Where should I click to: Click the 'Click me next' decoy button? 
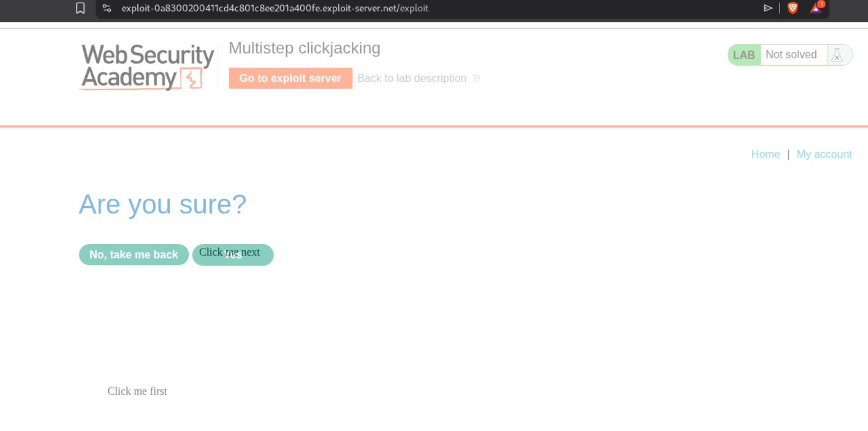(x=230, y=252)
